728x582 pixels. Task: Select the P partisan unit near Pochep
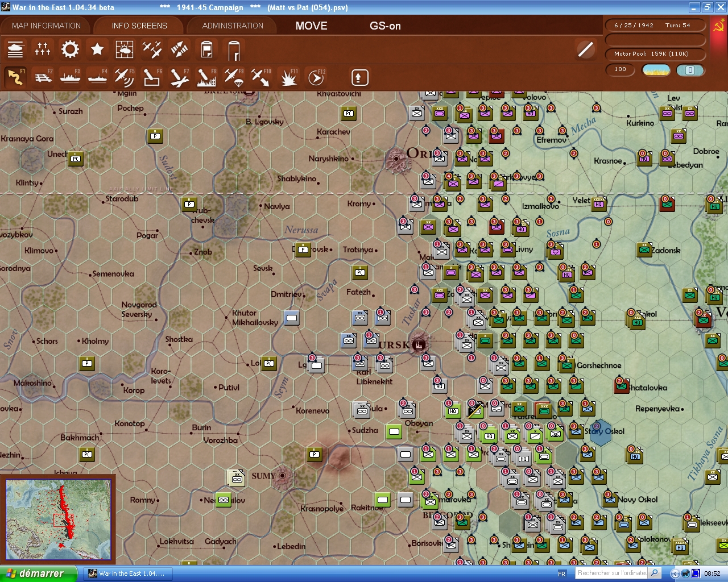[155, 136]
